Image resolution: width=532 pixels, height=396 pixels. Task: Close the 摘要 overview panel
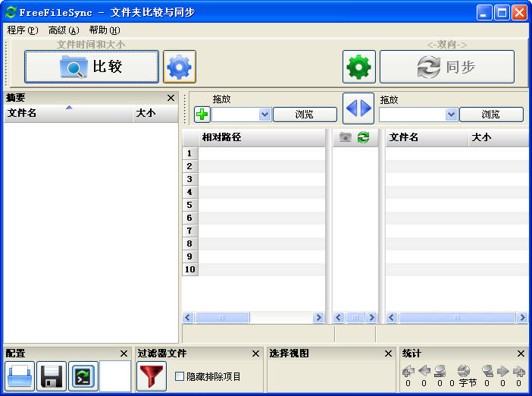click(x=171, y=98)
